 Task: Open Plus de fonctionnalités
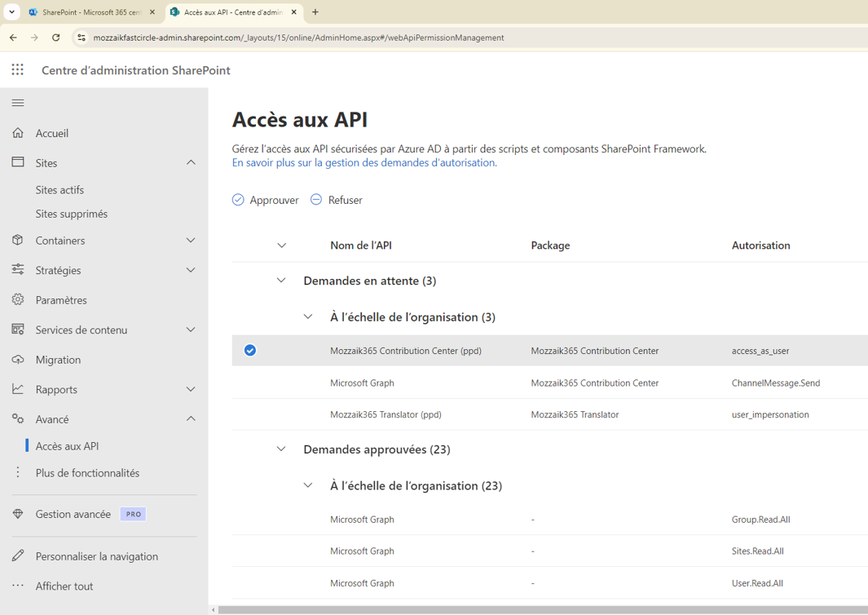[87, 472]
